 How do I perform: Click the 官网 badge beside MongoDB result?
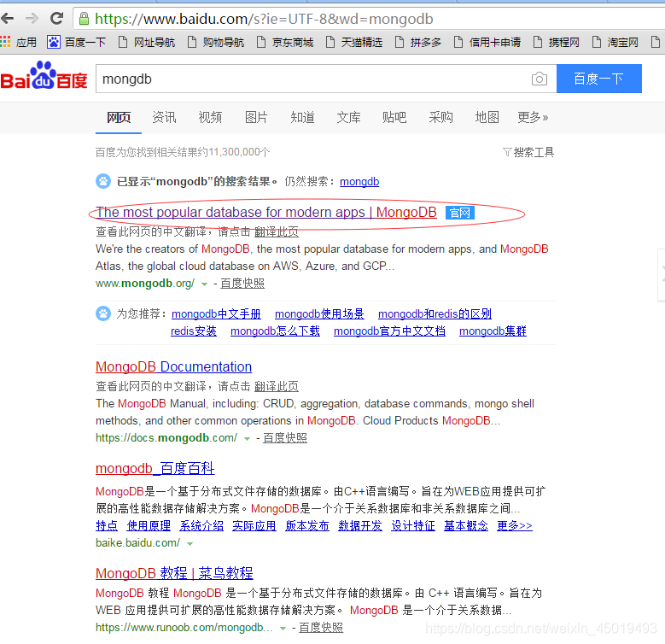click(460, 213)
